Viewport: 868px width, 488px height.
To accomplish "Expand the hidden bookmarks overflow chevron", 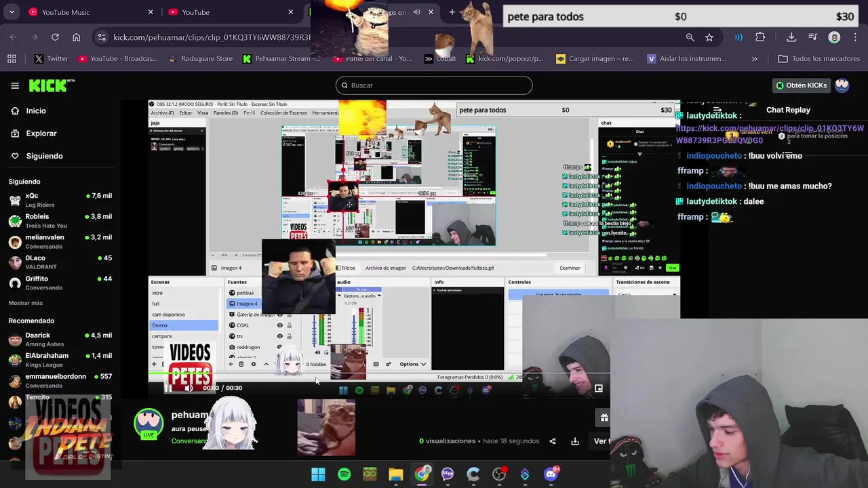I will click(754, 59).
